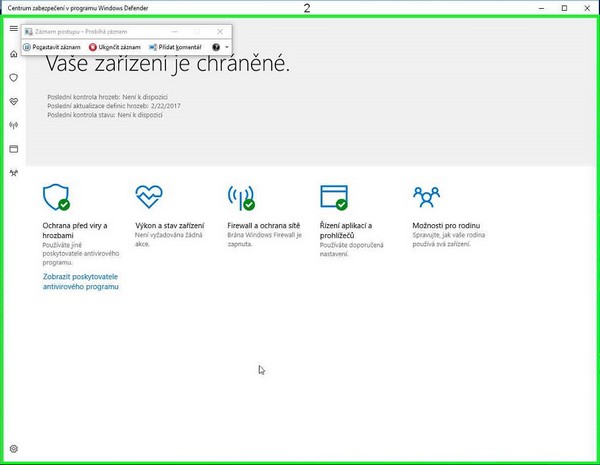Click the large heart performance icon
This screenshot has height=465, width=600.
(149, 197)
